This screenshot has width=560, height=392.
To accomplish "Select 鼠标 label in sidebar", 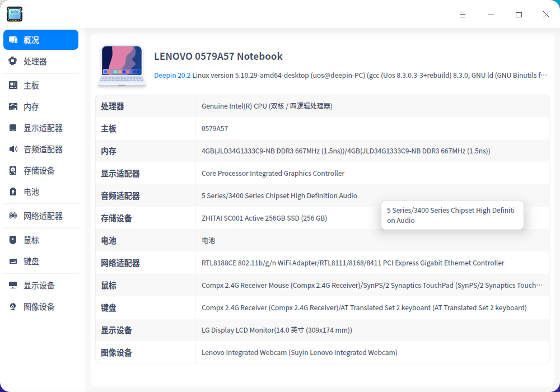I will [x=31, y=240].
